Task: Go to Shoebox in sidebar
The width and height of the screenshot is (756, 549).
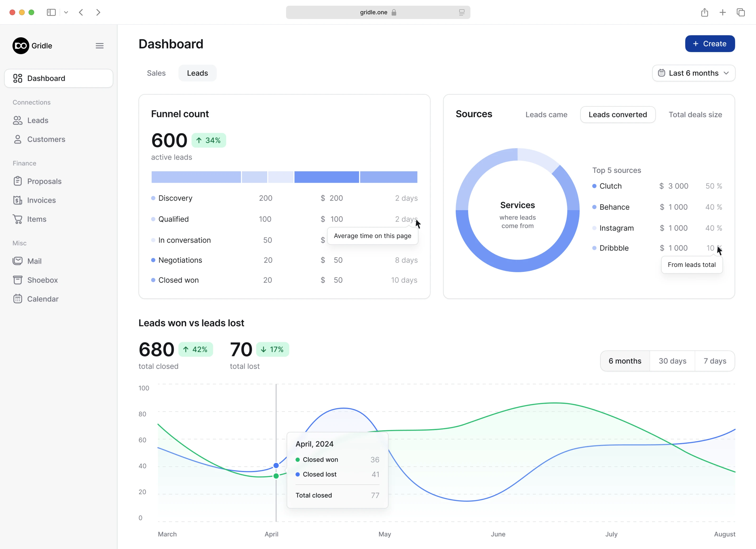Action: (x=42, y=280)
